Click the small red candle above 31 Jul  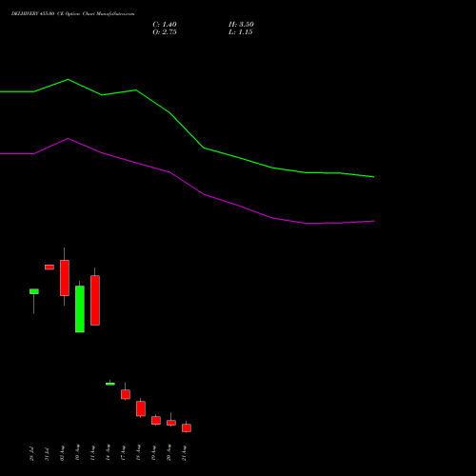tap(50, 268)
